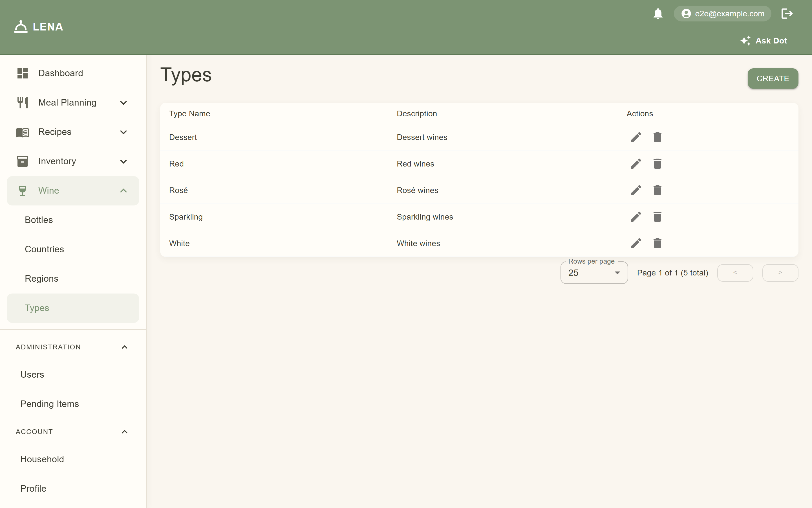Click the CREATE button
This screenshot has width=812, height=508.
click(x=773, y=79)
